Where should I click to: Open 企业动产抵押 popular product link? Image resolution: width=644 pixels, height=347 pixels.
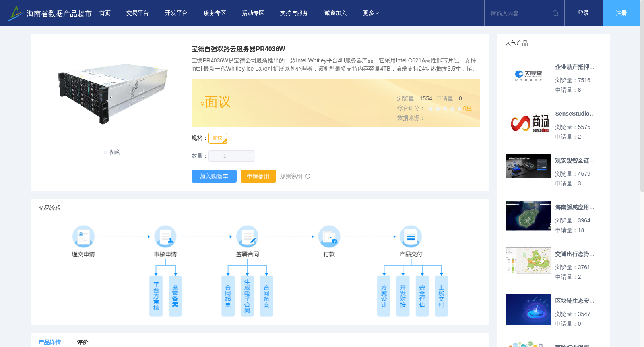click(575, 67)
